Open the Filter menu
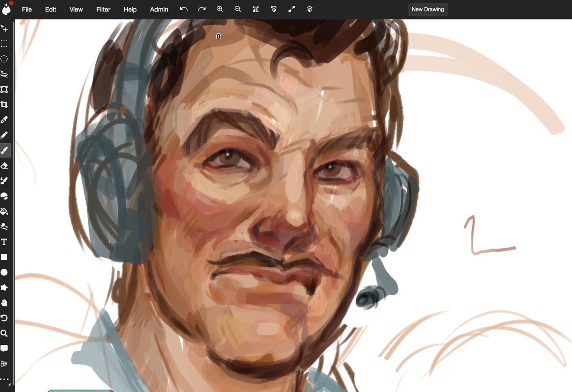 click(x=103, y=10)
